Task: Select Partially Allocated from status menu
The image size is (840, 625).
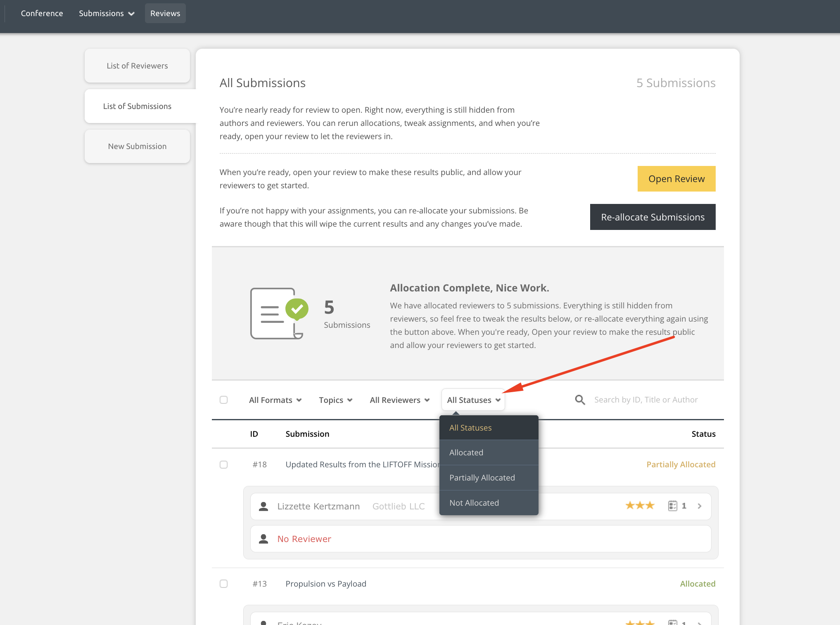Action: 482,478
